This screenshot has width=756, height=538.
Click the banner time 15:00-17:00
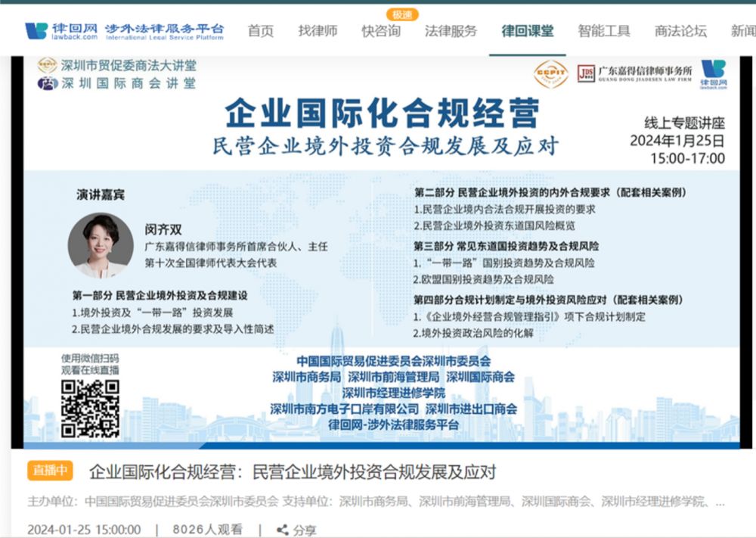(687, 158)
